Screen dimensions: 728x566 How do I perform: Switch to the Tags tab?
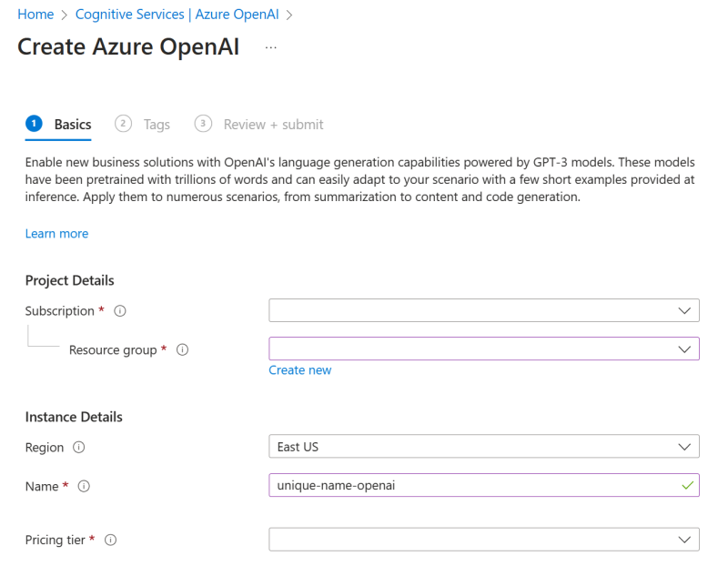point(157,124)
